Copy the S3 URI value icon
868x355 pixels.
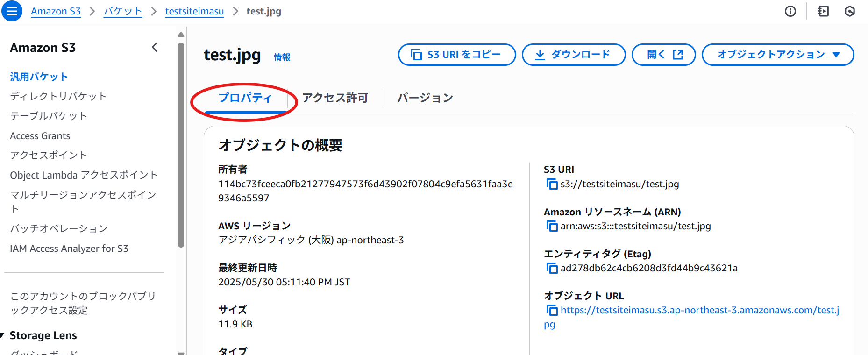[552, 184]
